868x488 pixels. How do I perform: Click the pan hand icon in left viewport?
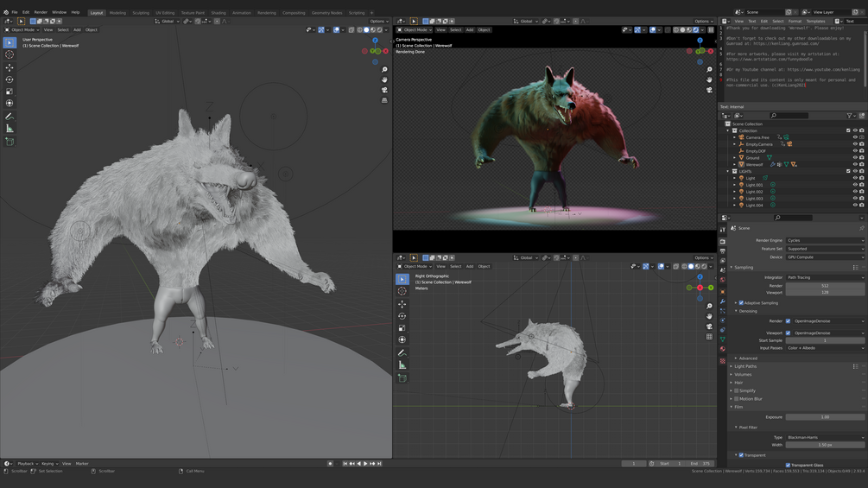(x=384, y=79)
